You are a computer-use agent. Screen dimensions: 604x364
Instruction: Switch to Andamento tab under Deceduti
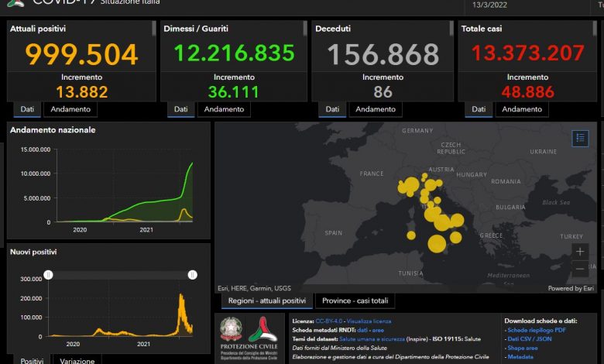pos(376,109)
